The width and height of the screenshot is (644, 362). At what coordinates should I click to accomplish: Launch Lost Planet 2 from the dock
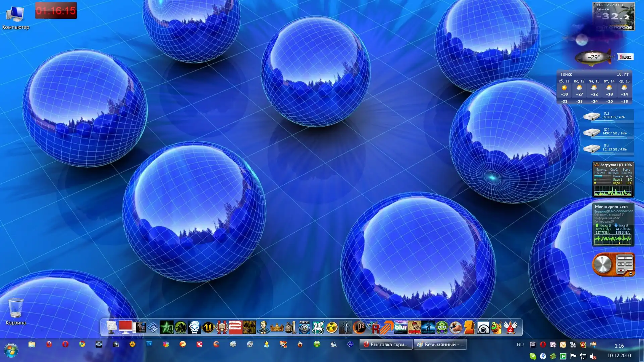coord(359,327)
